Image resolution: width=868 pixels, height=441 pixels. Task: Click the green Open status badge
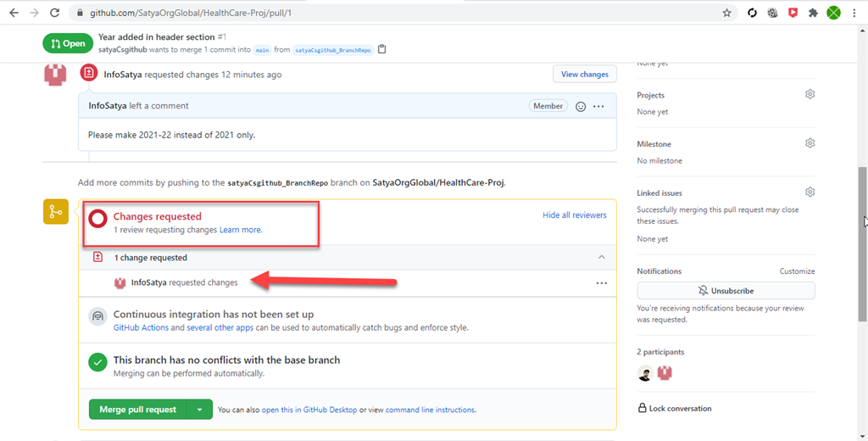tap(68, 43)
